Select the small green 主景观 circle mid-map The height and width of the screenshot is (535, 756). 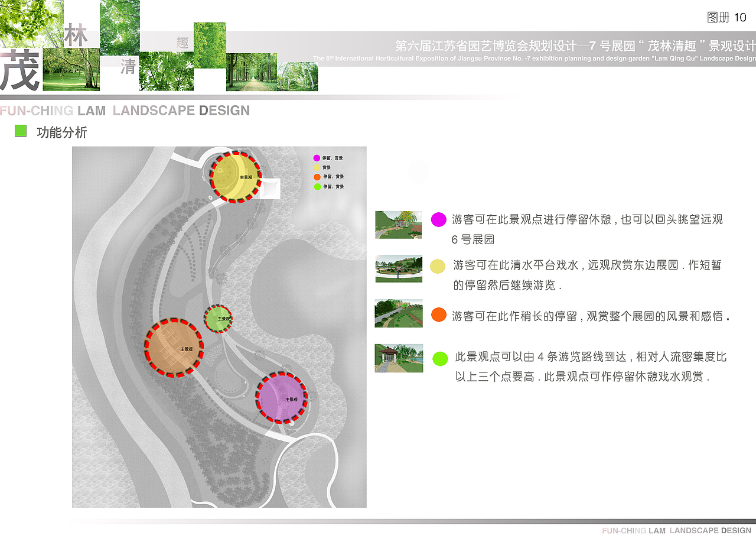pyautogui.click(x=218, y=319)
